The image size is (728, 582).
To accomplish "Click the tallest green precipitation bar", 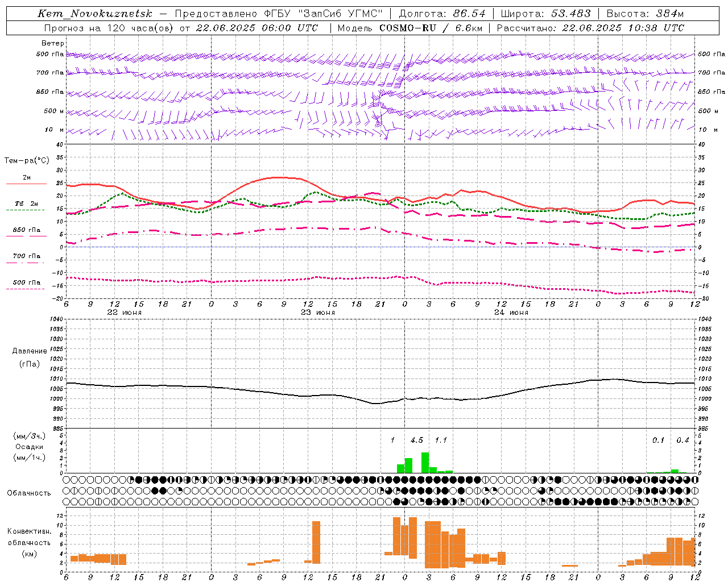I will [425, 463].
